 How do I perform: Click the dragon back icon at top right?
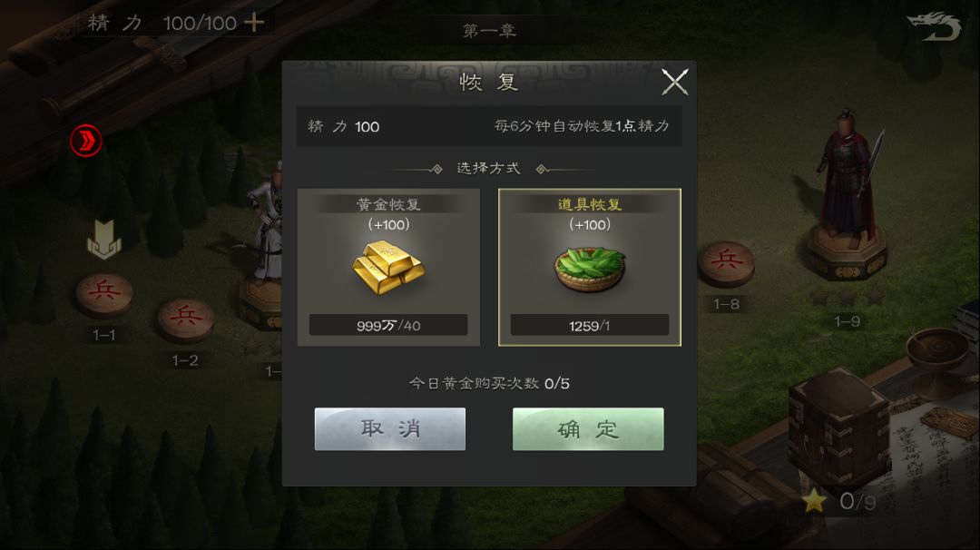tap(935, 26)
